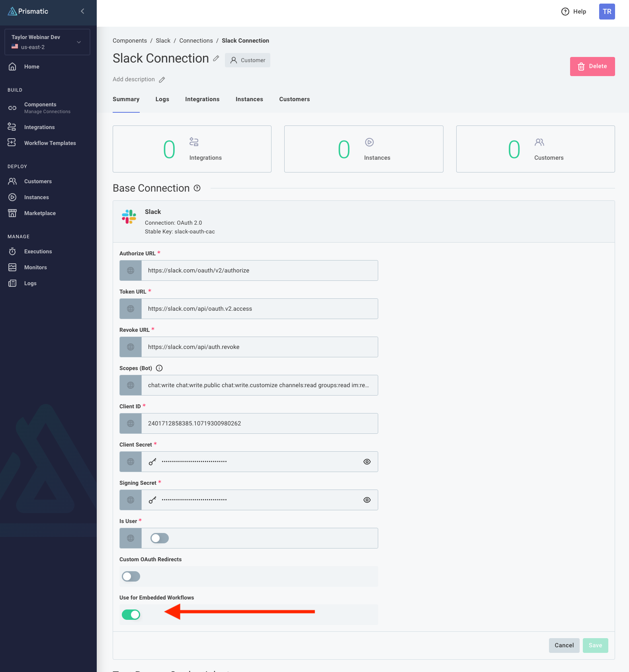Click the Marketplace storefront icon
The width and height of the screenshot is (629, 672).
pos(12,213)
